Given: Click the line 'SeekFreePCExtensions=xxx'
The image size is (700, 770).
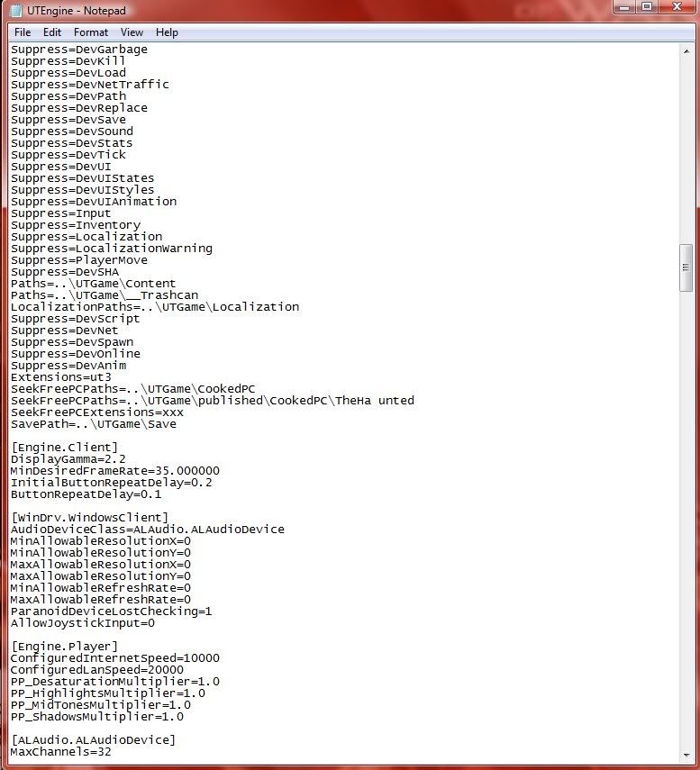Looking at the screenshot, I should click(97, 412).
